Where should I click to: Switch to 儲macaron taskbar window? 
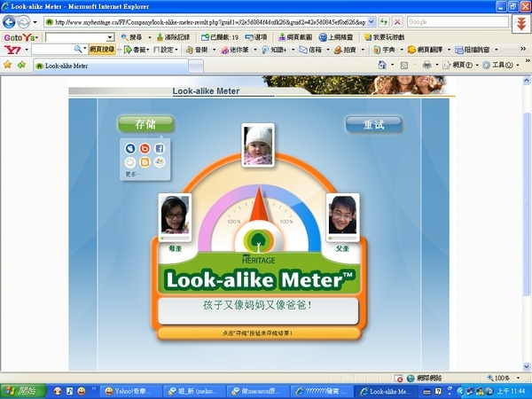(258, 391)
